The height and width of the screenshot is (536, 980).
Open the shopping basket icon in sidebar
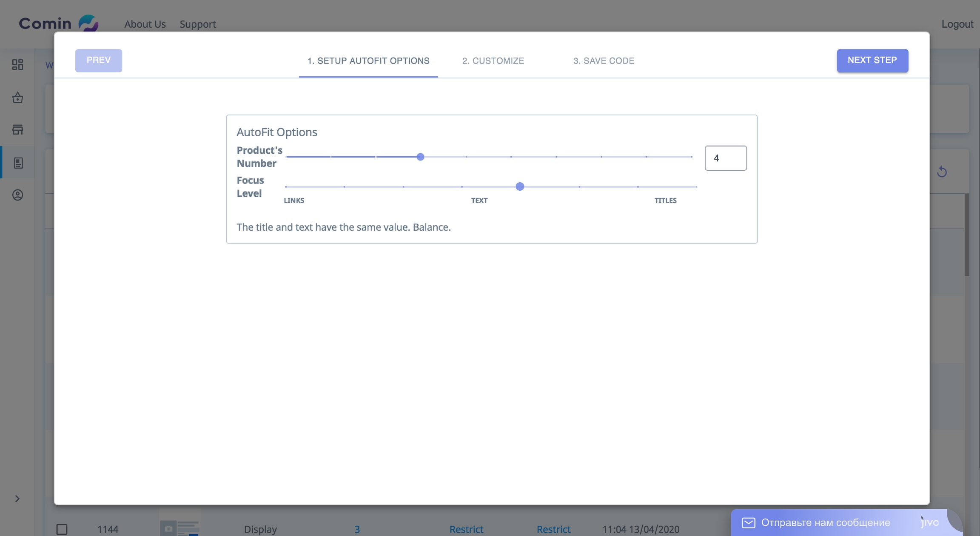coord(17,97)
